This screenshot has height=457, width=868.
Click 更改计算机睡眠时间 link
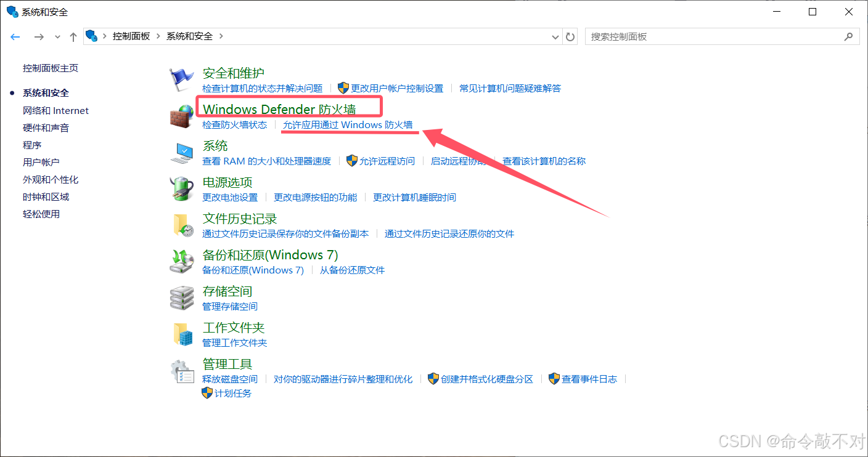point(415,197)
